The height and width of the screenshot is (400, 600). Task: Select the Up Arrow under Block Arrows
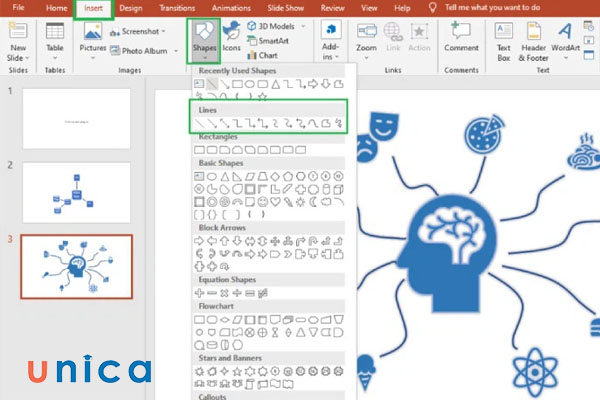[225, 241]
